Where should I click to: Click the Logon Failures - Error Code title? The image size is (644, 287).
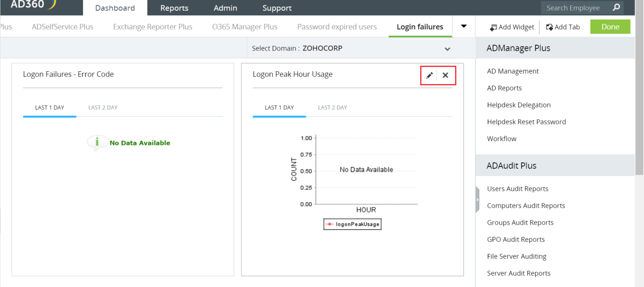coord(68,74)
